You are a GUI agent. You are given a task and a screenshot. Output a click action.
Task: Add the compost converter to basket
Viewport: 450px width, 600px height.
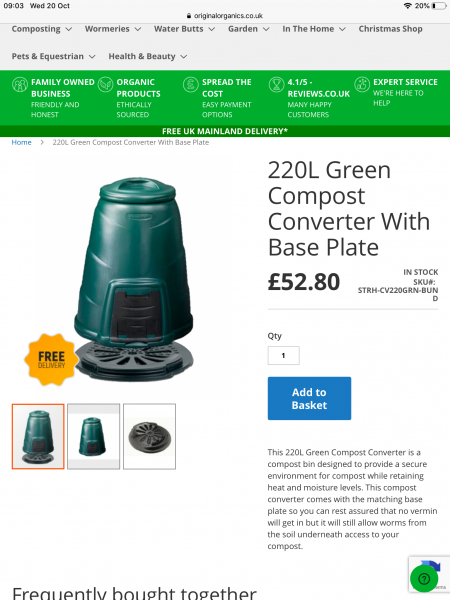pyautogui.click(x=309, y=398)
